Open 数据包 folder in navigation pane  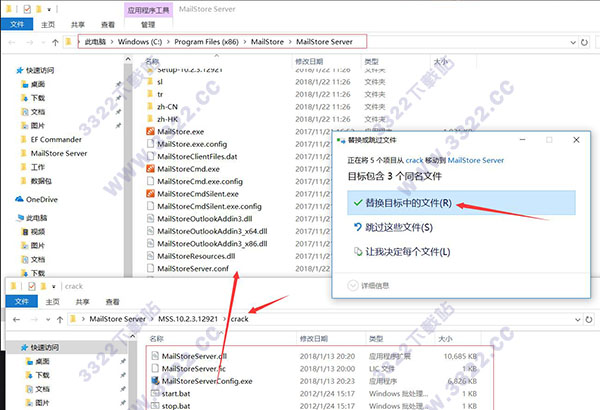click(41, 181)
